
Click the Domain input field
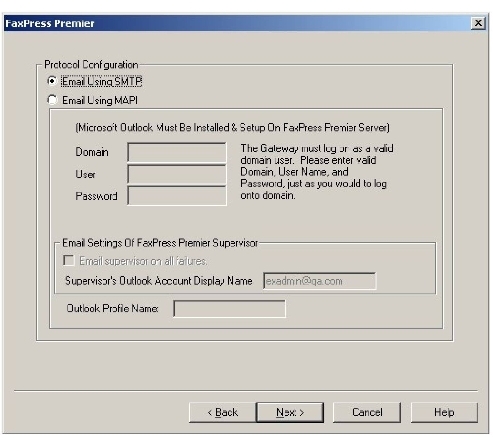(x=177, y=152)
